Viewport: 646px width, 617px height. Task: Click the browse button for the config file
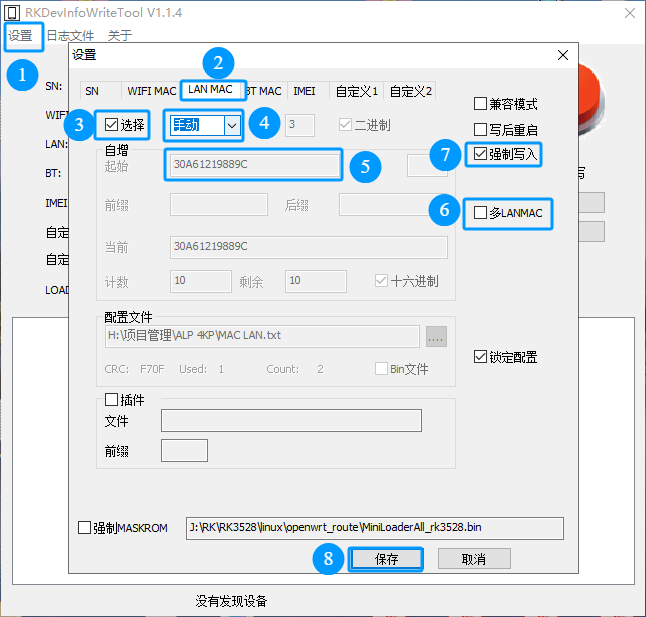(x=436, y=337)
